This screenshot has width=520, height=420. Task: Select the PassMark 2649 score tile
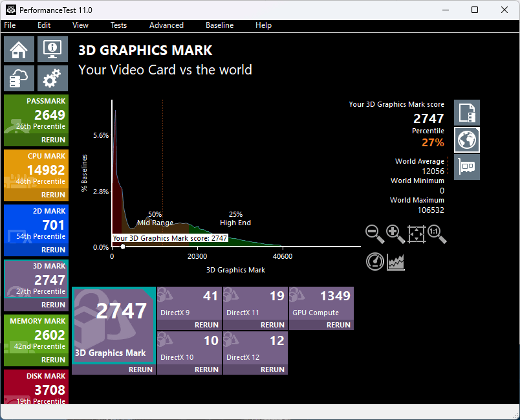(36, 115)
